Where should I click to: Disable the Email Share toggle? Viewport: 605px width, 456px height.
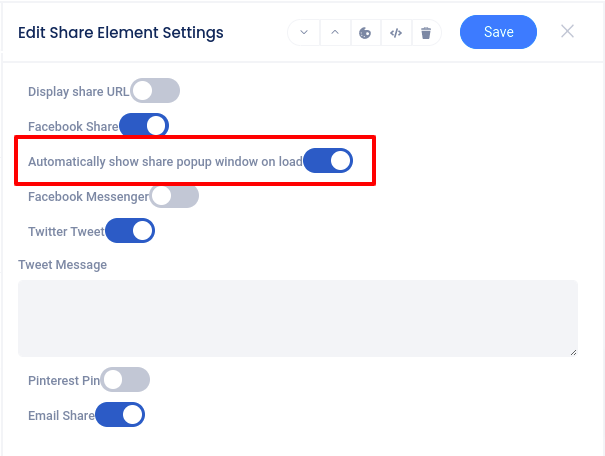click(x=120, y=414)
